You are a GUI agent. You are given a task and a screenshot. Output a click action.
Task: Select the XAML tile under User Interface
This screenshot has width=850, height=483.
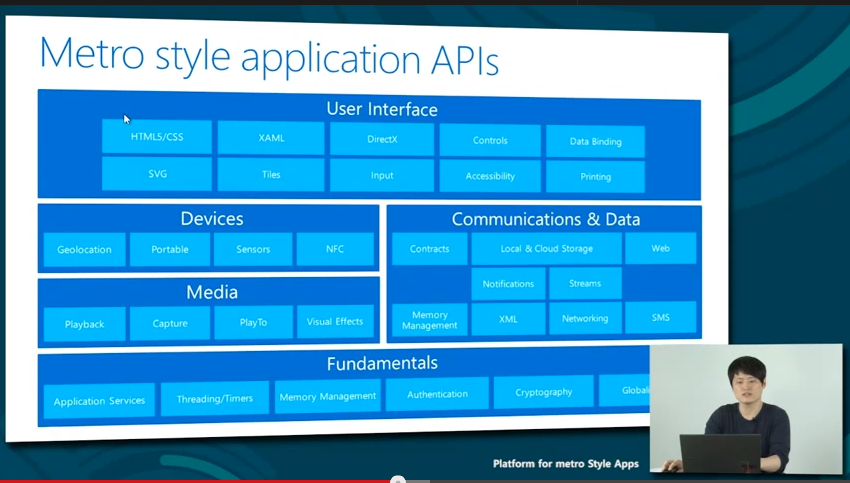click(x=271, y=138)
